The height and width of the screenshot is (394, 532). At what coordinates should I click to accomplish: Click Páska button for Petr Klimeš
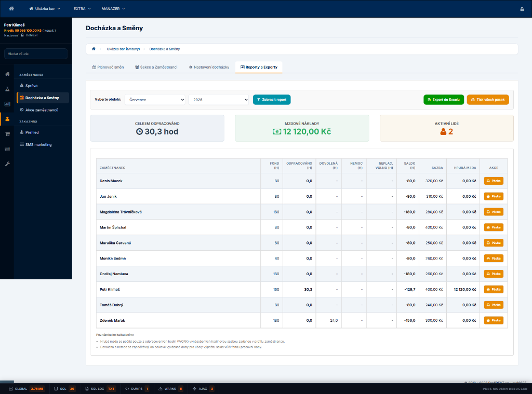[x=494, y=289]
